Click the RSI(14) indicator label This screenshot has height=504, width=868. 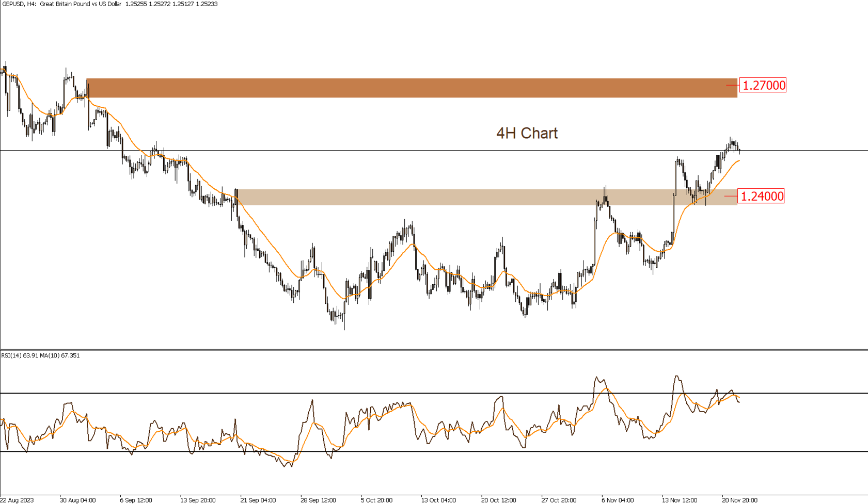40,355
